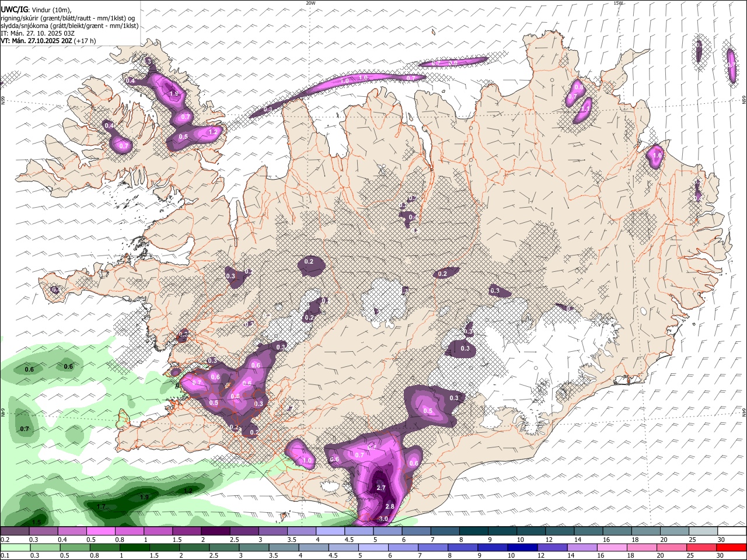
Task: Click the green '1.7' rain value
Action: point(101,507)
